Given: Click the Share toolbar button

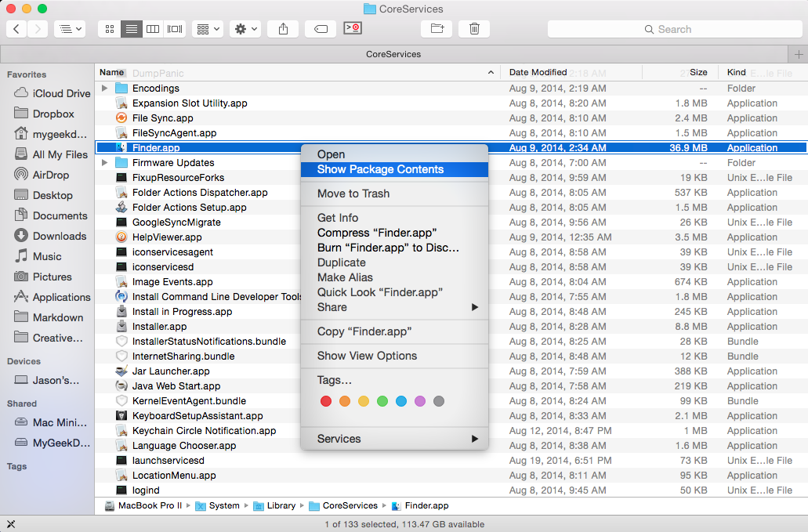Looking at the screenshot, I should (283, 29).
